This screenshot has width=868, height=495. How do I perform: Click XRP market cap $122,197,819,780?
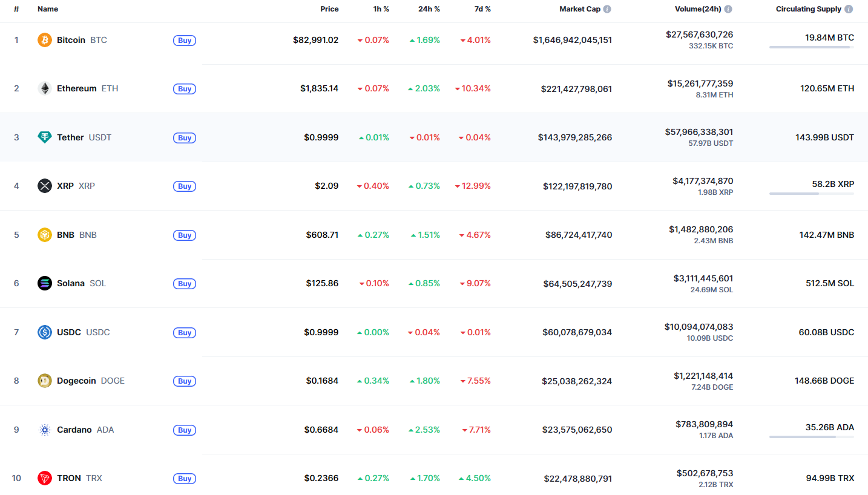(x=577, y=186)
